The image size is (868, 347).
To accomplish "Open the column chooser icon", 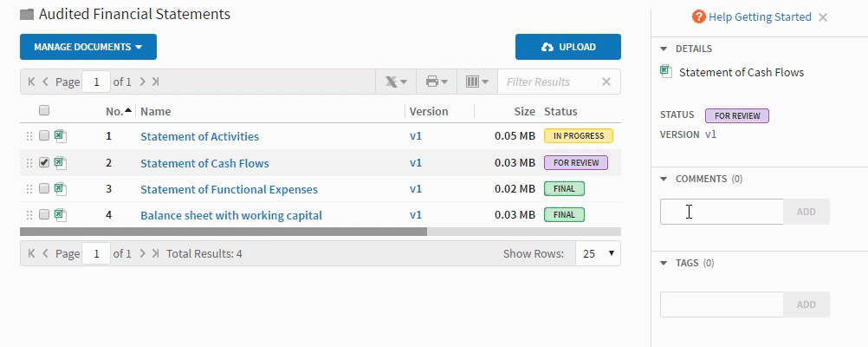I will pyautogui.click(x=476, y=82).
